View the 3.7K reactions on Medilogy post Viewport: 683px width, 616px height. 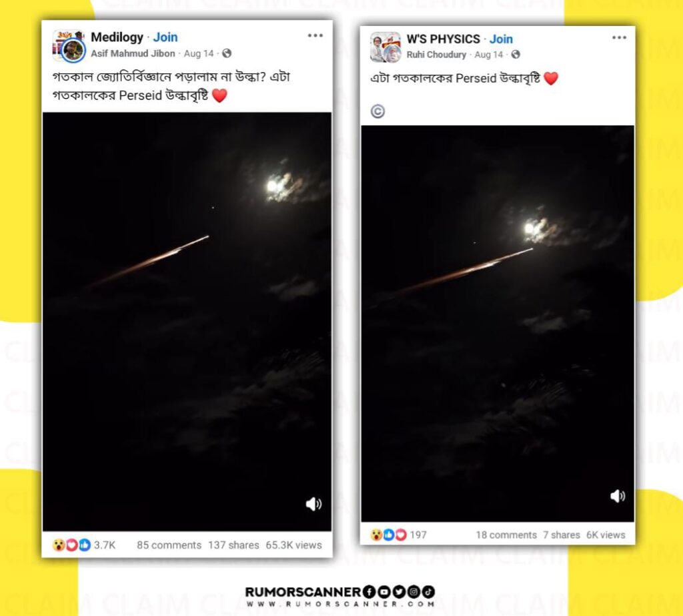click(x=83, y=545)
